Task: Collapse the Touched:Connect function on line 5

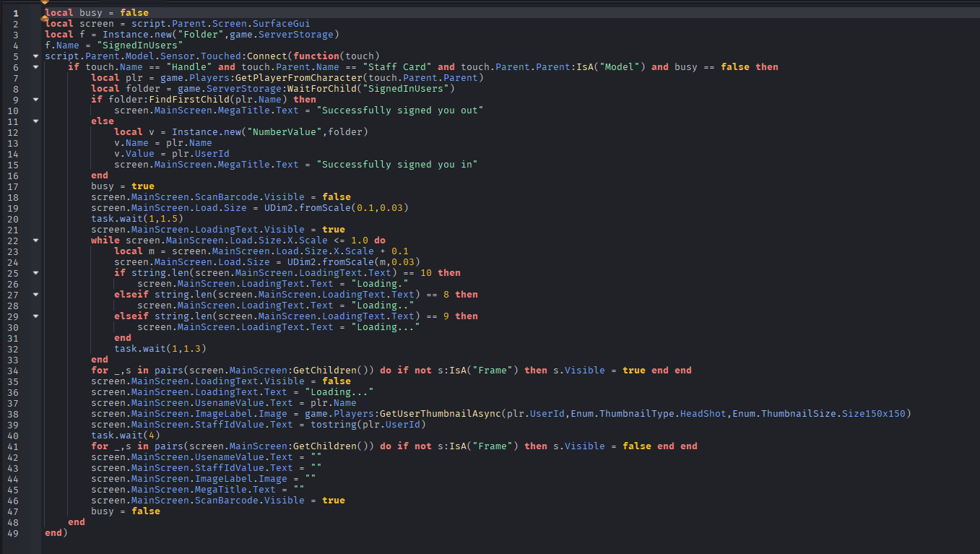Action: click(35, 56)
